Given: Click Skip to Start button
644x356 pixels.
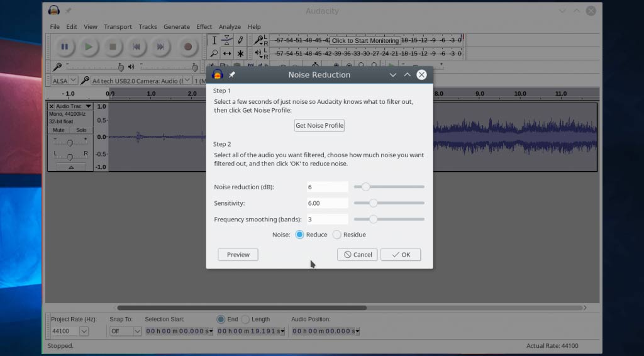Looking at the screenshot, I should (x=136, y=47).
